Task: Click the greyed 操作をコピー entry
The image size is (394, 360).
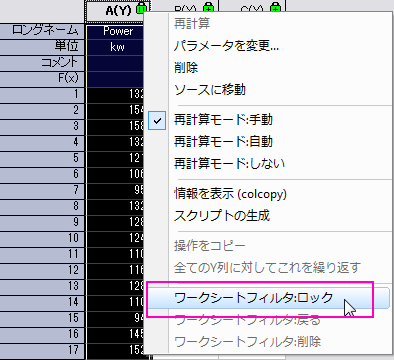Action: point(209,246)
